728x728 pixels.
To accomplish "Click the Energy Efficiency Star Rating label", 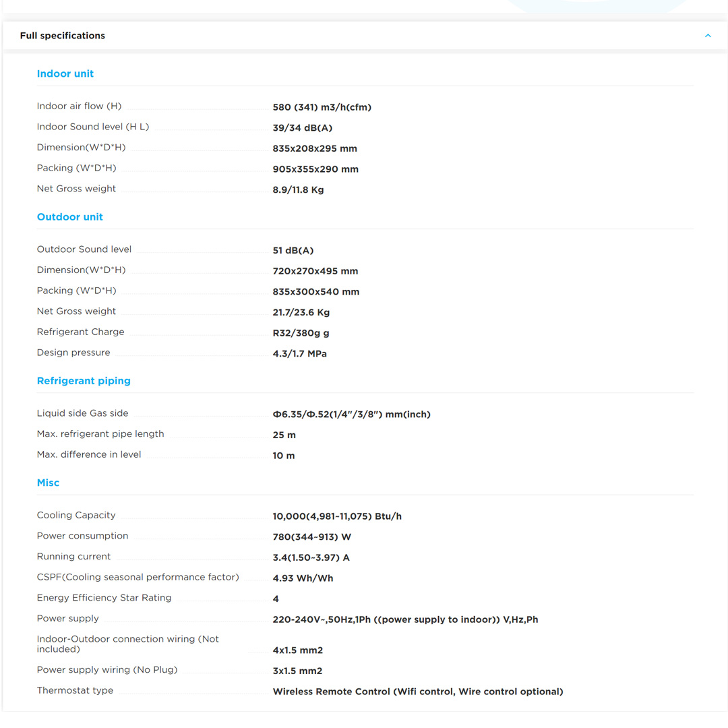I will (104, 598).
